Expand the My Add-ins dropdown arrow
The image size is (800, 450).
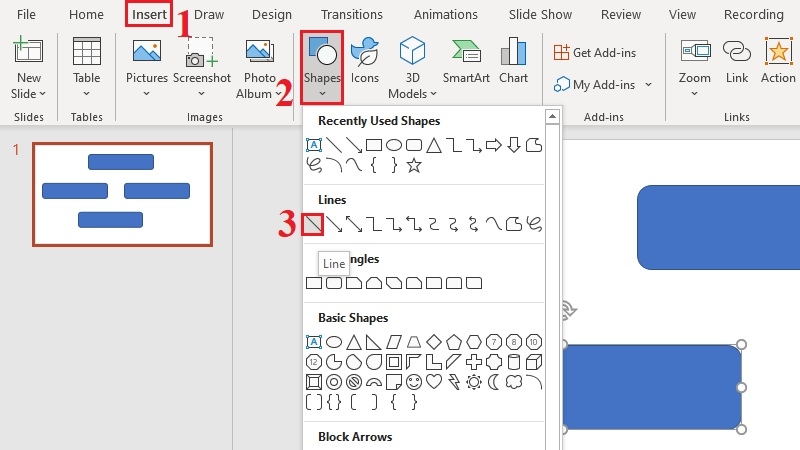[648, 84]
